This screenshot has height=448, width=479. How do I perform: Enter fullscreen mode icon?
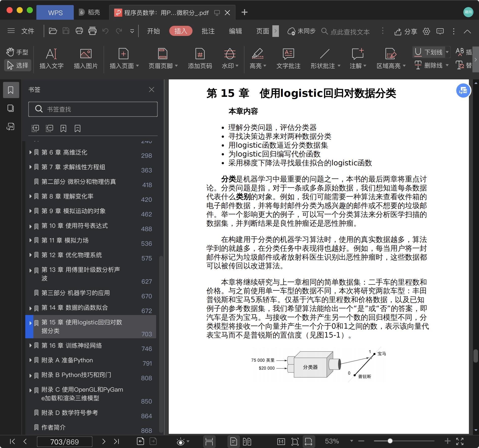click(460, 441)
